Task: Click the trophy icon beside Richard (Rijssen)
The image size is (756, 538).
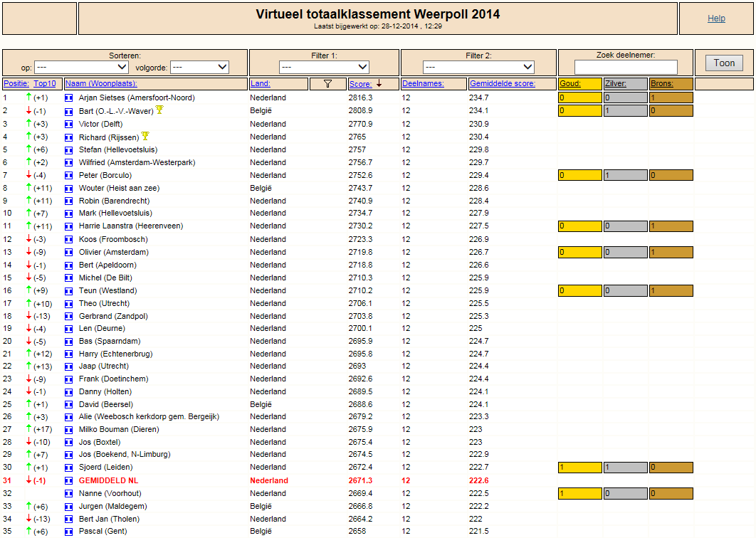Action: (145, 136)
